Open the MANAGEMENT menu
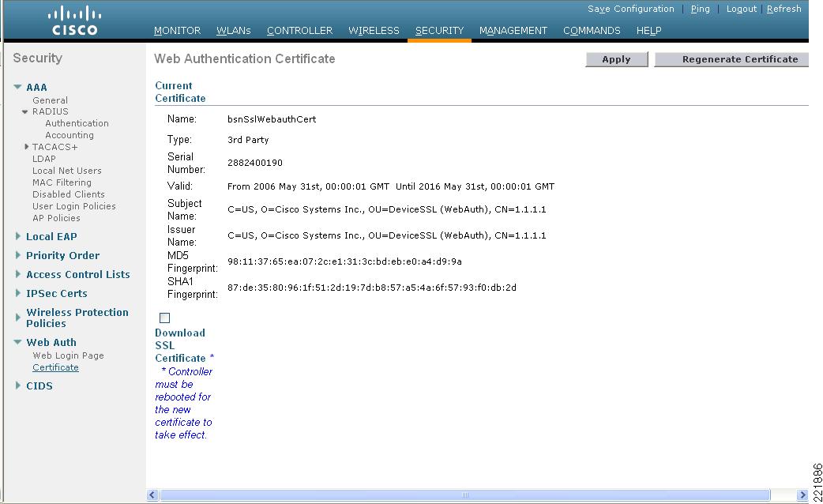The image size is (823, 504). click(513, 31)
